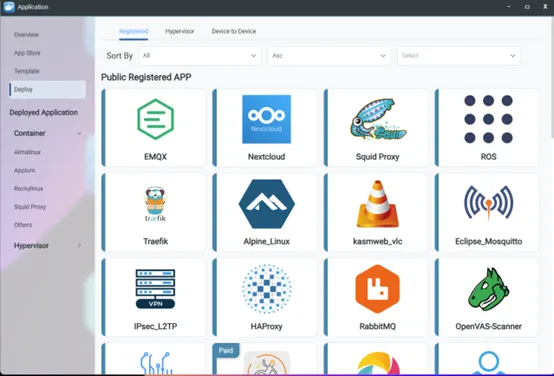Click the 'Public Registered APP' heading
Image resolution: width=554 pixels, height=376 pixels.
(x=146, y=77)
